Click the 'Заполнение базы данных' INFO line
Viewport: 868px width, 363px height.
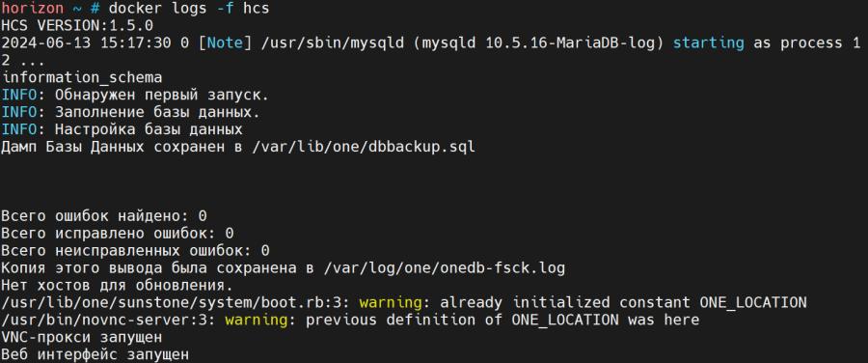130,112
